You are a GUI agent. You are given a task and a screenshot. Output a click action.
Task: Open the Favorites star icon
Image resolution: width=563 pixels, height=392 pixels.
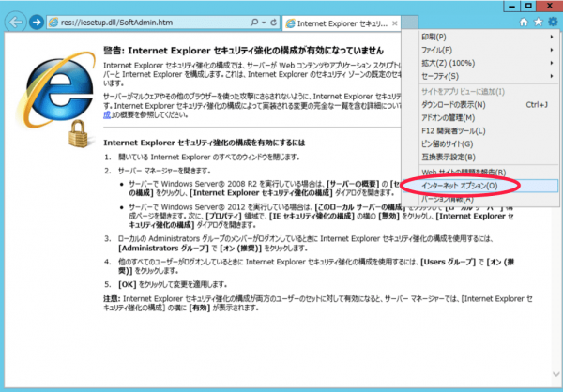coord(539,23)
